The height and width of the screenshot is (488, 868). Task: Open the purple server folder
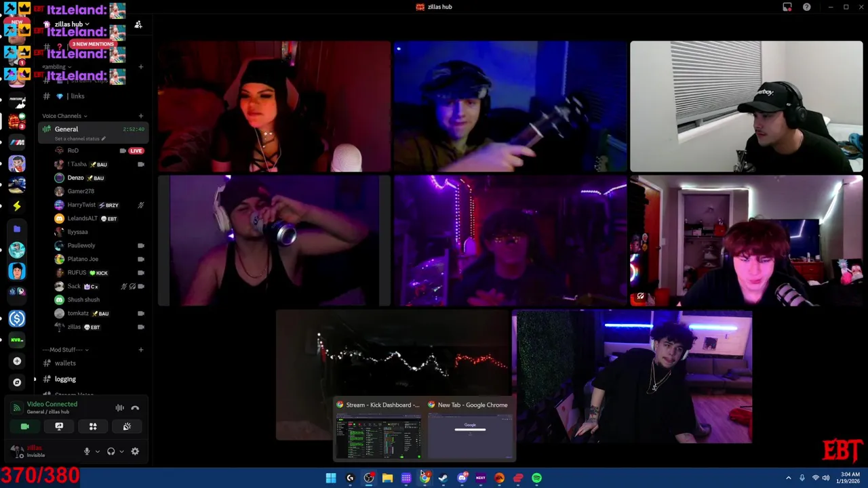[x=17, y=229]
